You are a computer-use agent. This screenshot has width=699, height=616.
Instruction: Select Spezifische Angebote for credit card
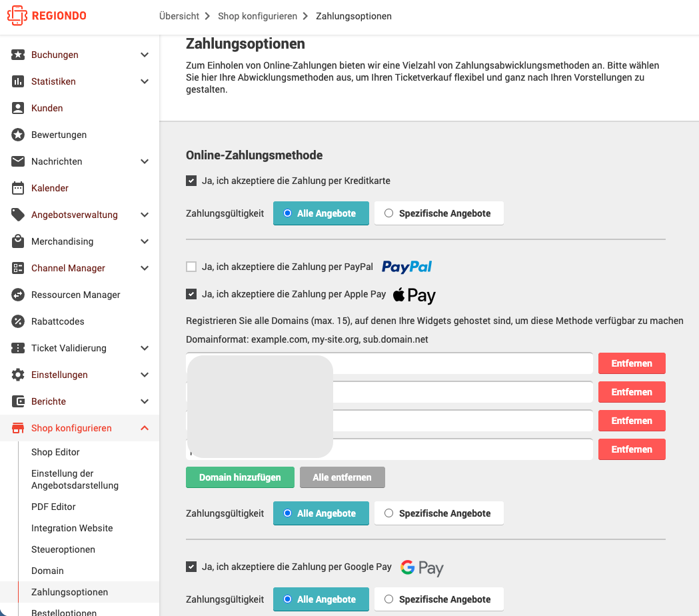pyautogui.click(x=439, y=213)
